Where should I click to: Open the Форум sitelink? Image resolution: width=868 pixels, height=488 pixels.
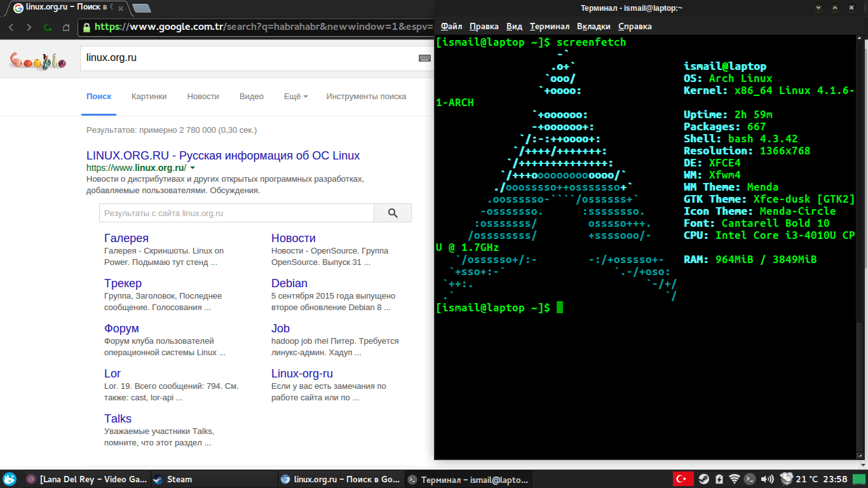[x=121, y=329]
